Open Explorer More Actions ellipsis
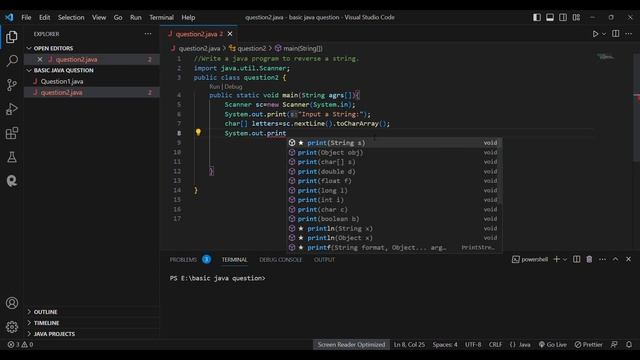Image resolution: width=640 pixels, height=360 pixels. tap(148, 34)
